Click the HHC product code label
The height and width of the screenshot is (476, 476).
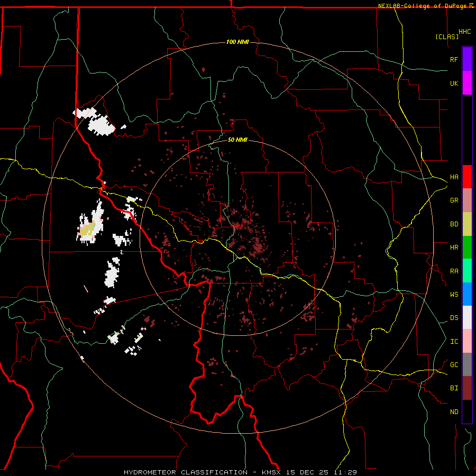pos(465,32)
